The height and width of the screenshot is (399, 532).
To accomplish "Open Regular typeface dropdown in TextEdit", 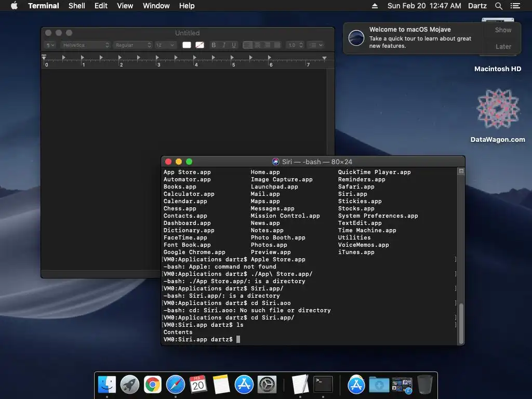I will [x=133, y=45].
